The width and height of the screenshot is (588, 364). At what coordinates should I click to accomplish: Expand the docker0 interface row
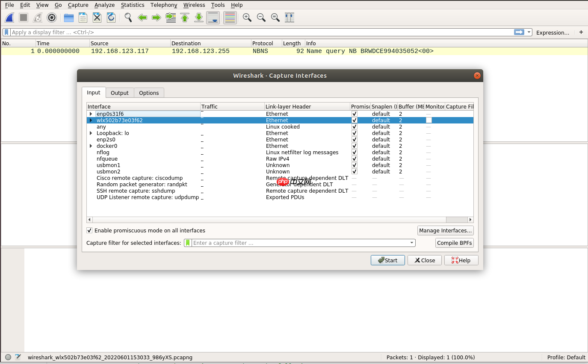[91, 146]
